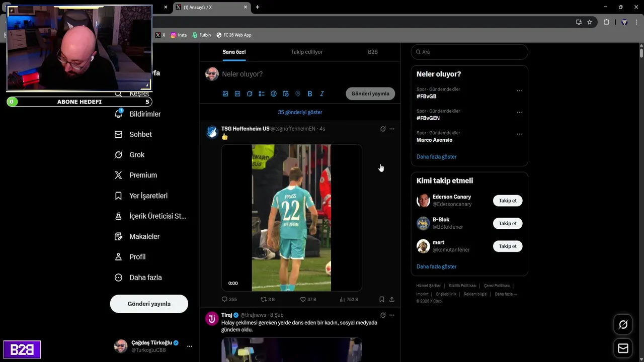Show 35 gönderiyi göster new posts
This screenshot has height=362, width=644.
click(x=300, y=112)
